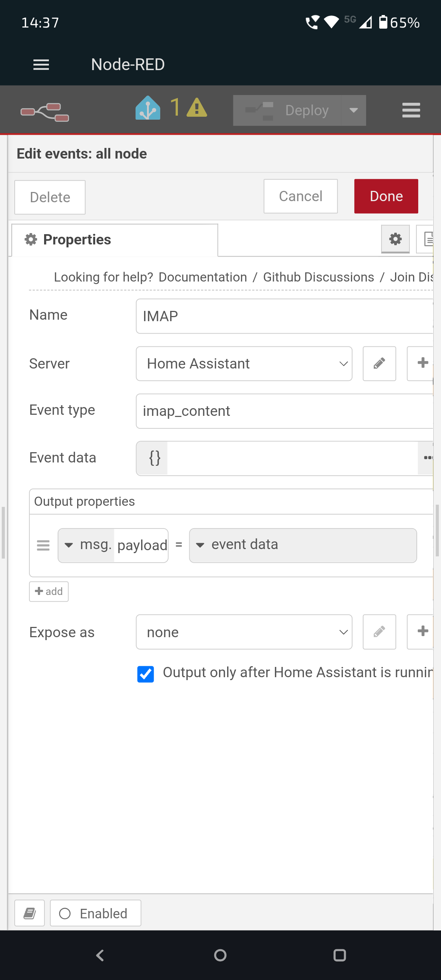Screen dimensions: 441x980
Task: Expand the Server dropdown showing Home Assistant
Action: [x=244, y=363]
